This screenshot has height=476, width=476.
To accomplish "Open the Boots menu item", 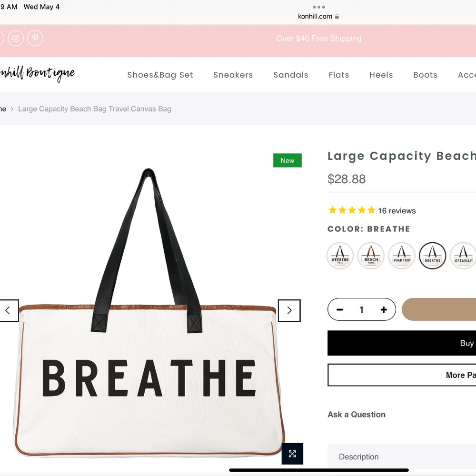I will (x=425, y=75).
